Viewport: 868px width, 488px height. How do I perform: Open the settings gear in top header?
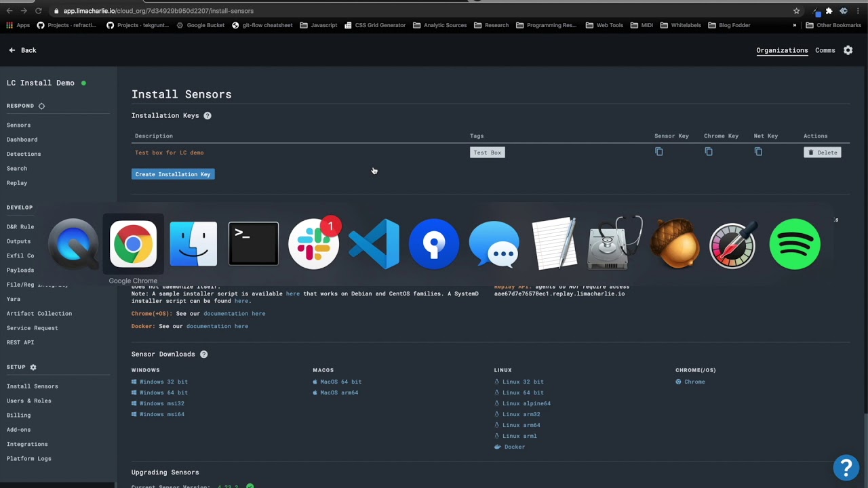(848, 50)
